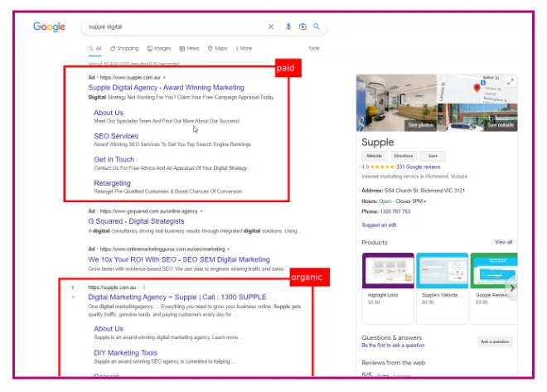Screen dimensions: 547x392
Task: Open Get In Touch sitelink
Action: (114, 159)
